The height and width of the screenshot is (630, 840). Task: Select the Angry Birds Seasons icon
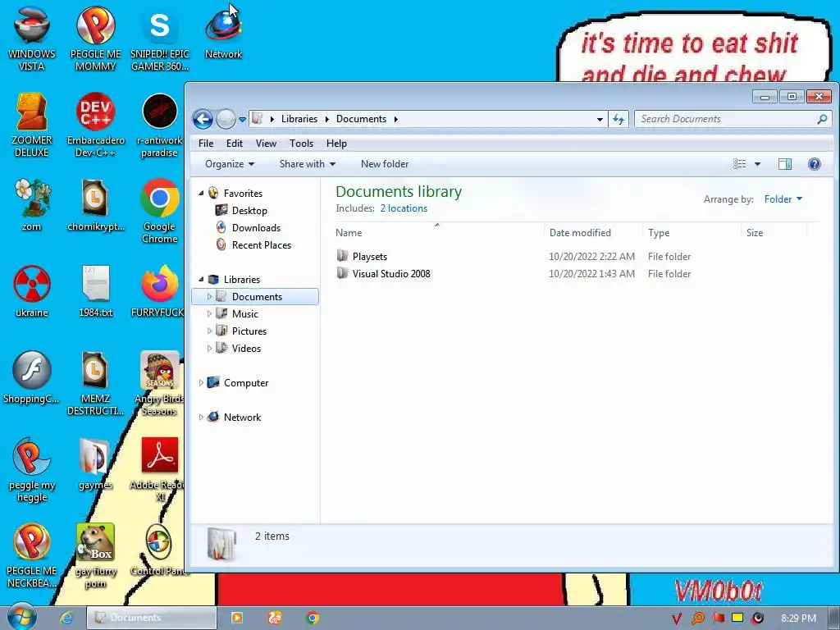coord(160,384)
